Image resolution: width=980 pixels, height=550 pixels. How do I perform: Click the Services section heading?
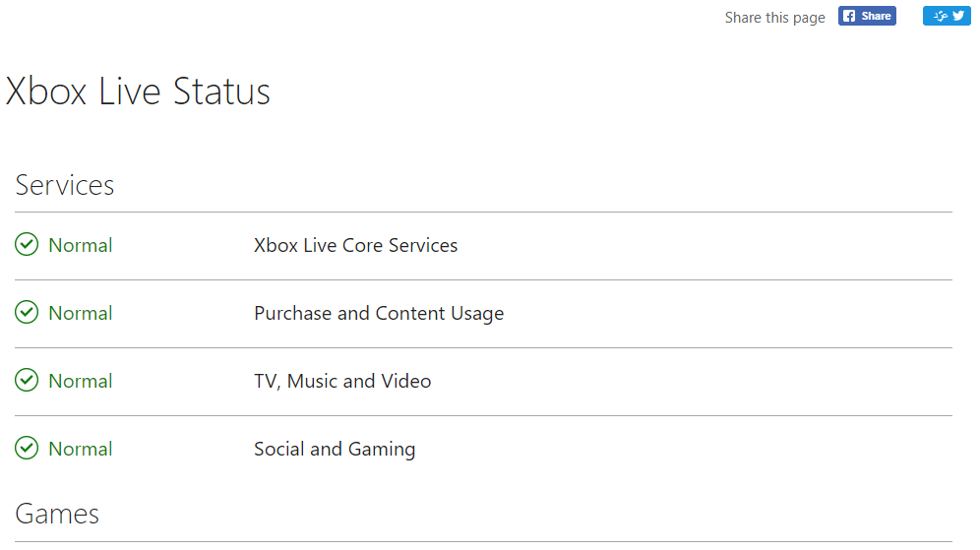point(65,185)
